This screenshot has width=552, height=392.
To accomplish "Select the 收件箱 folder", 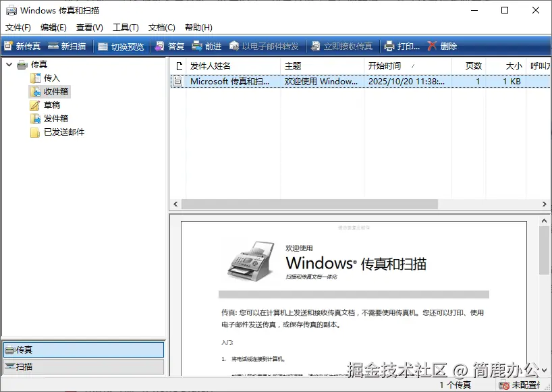I will point(55,92).
